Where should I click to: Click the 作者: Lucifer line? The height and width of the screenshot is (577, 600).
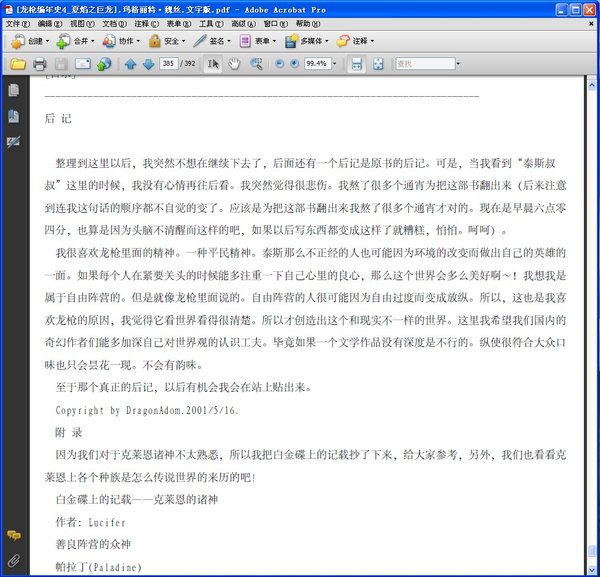[x=91, y=523]
